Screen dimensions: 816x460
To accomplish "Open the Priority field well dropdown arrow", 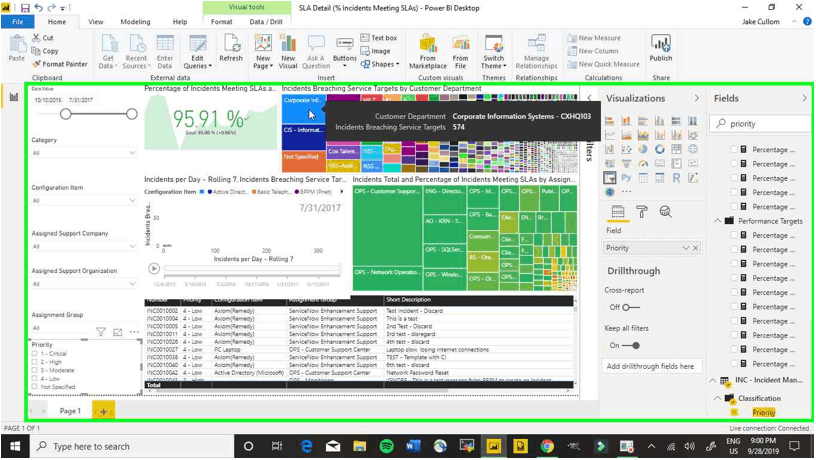I will click(686, 248).
